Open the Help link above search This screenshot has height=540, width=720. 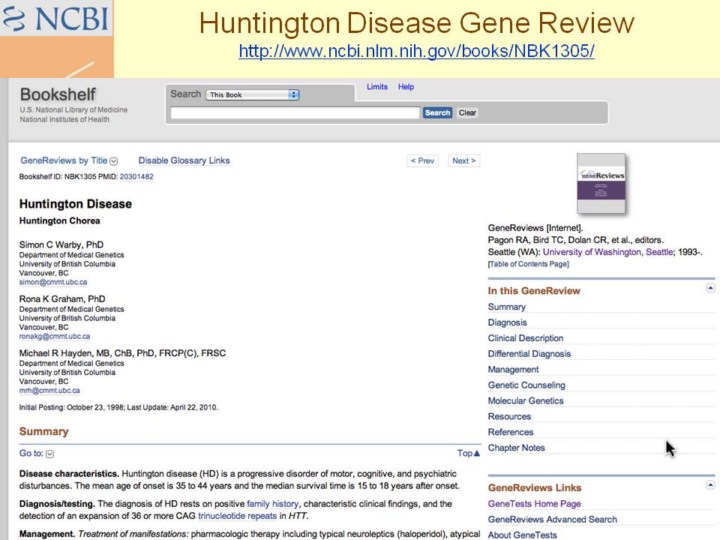point(406,87)
